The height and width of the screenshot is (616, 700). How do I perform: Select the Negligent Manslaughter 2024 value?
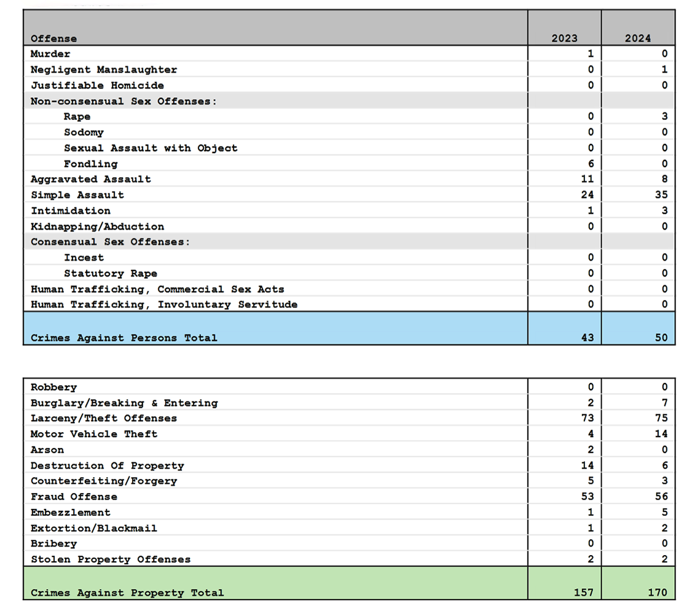[x=664, y=70]
